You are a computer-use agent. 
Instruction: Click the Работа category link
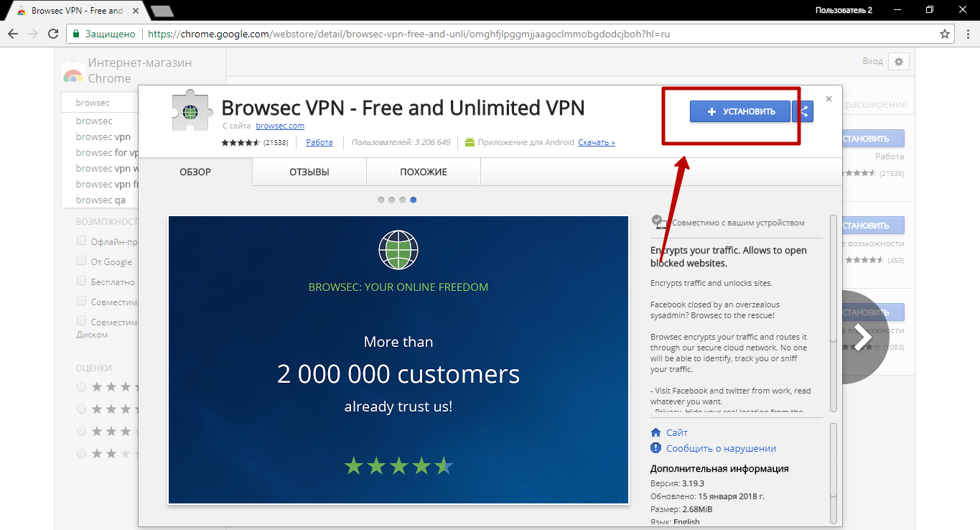click(x=319, y=142)
